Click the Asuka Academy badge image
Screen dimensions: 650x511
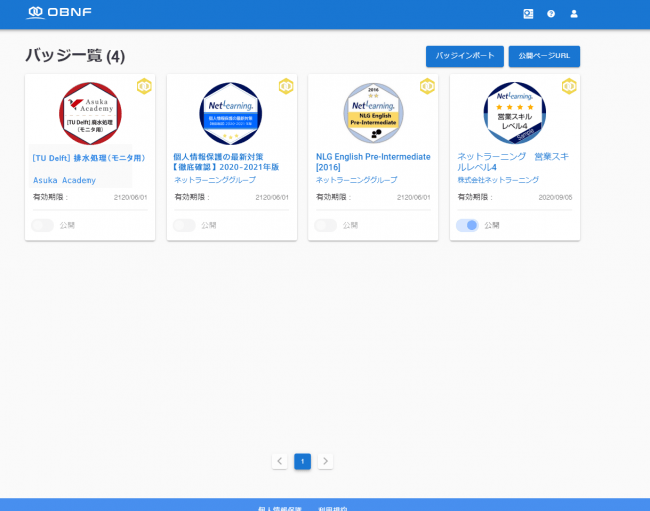coord(90,112)
